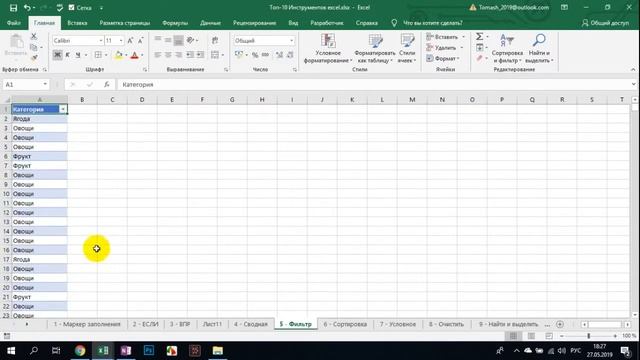640x360 pixels.
Task: Apply the red font color A
Action: coord(134,55)
